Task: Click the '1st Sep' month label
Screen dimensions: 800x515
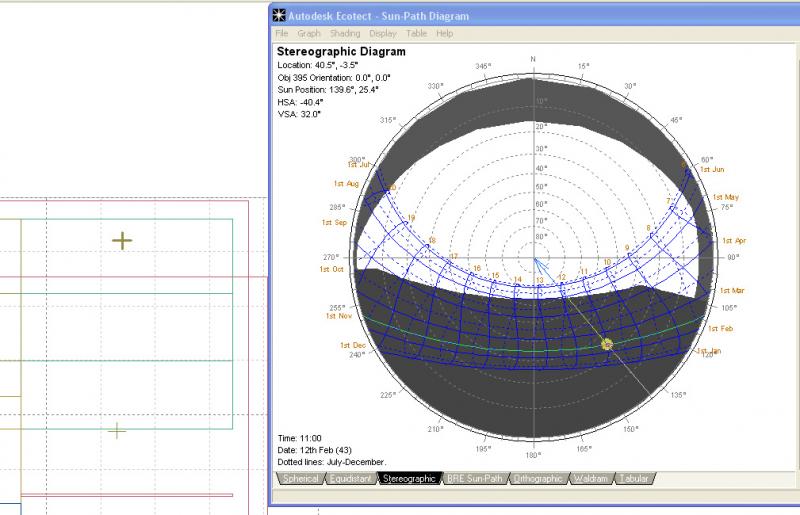Action: [334, 222]
